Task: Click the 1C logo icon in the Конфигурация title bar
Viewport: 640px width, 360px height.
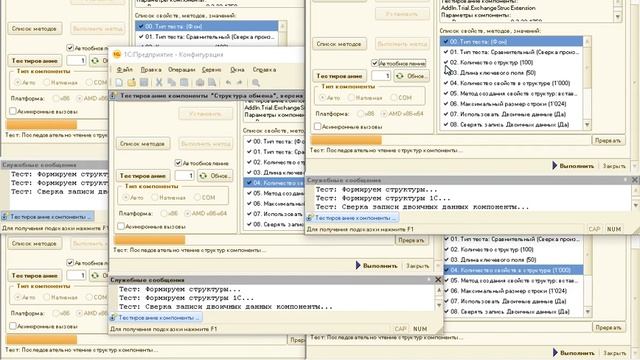Action: click(117, 54)
